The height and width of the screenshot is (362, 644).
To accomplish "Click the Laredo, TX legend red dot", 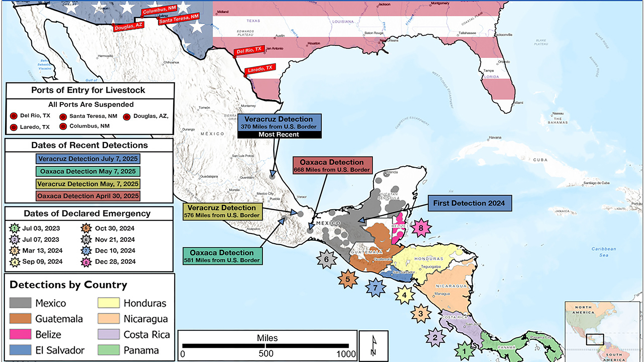I will click(x=14, y=127).
